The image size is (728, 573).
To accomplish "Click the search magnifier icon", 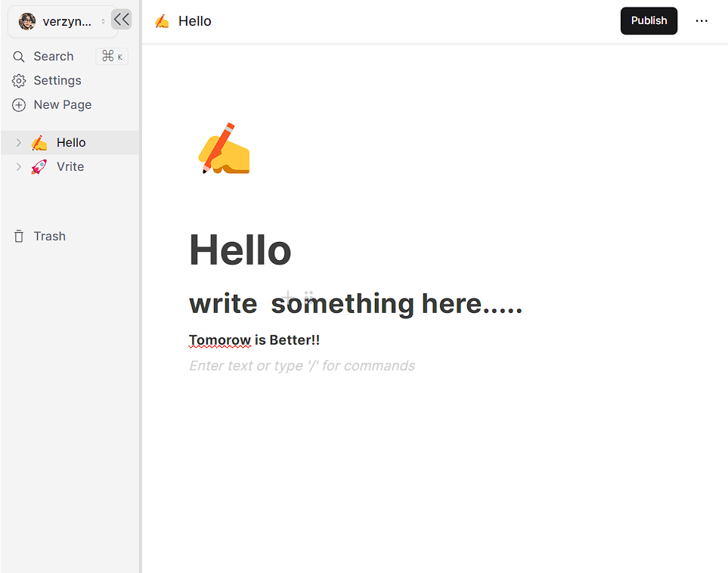I will [x=19, y=57].
